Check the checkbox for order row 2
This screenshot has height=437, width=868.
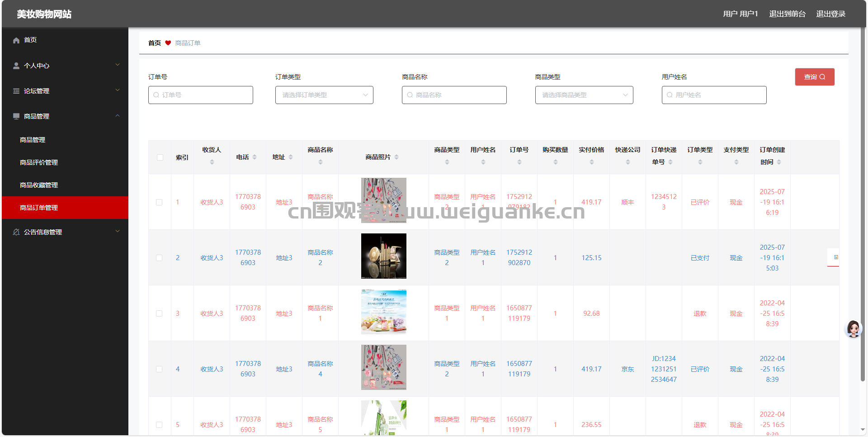[159, 258]
